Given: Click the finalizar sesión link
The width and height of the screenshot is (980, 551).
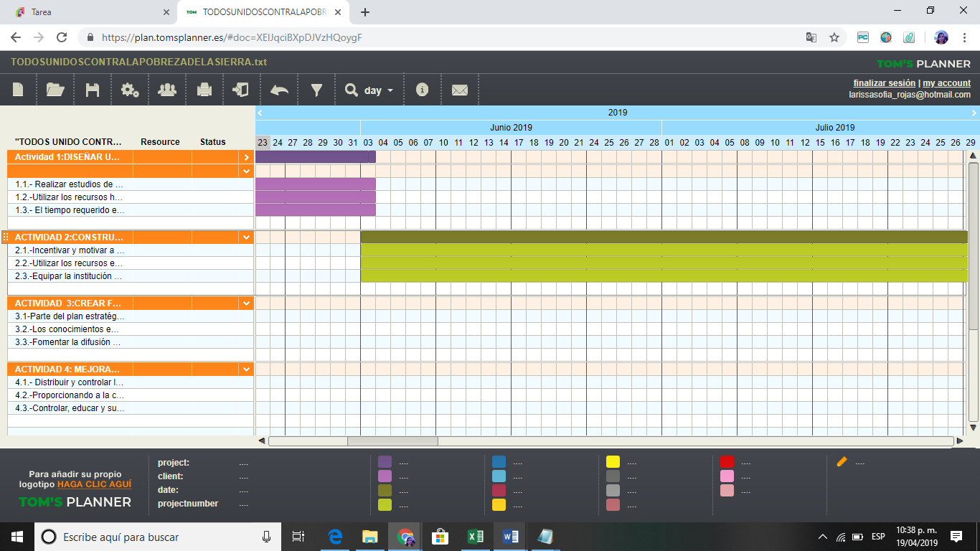Looking at the screenshot, I should pyautogui.click(x=884, y=83).
